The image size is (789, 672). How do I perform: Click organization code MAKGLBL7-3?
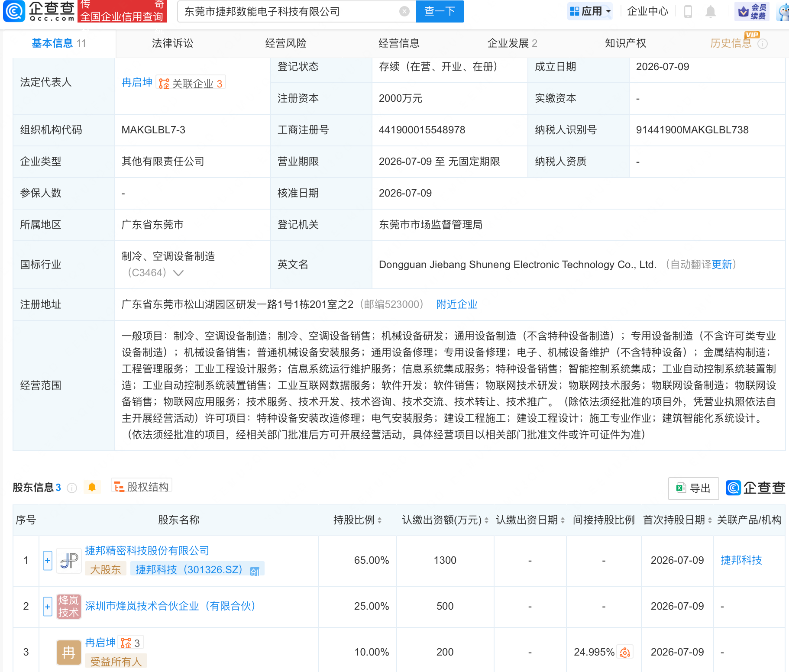pyautogui.click(x=153, y=130)
